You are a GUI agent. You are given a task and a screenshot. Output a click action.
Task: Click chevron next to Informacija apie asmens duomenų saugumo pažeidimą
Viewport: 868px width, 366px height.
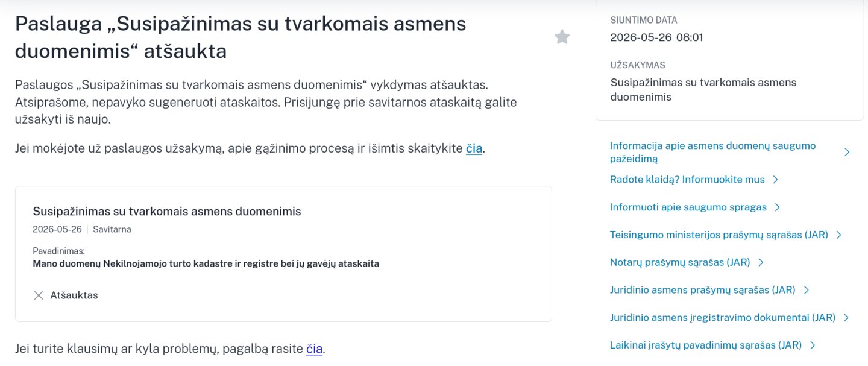847,152
